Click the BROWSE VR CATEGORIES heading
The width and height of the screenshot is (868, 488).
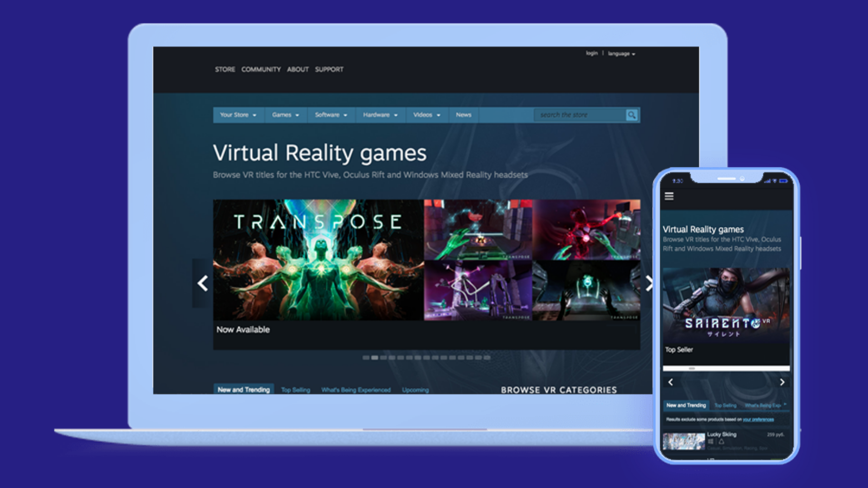pos(559,390)
